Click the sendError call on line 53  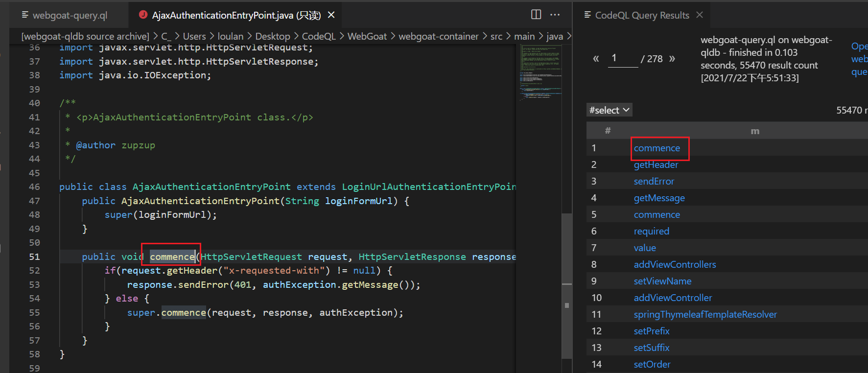(204, 284)
